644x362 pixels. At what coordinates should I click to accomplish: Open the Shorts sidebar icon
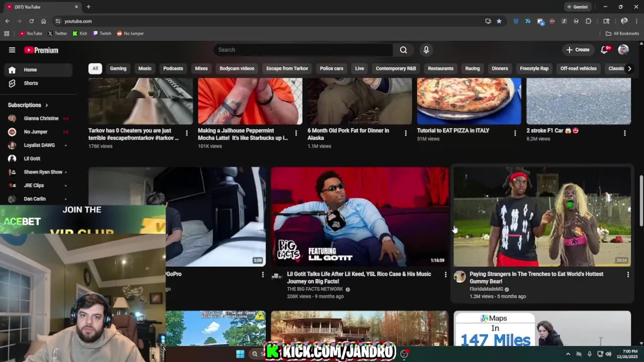(12, 83)
